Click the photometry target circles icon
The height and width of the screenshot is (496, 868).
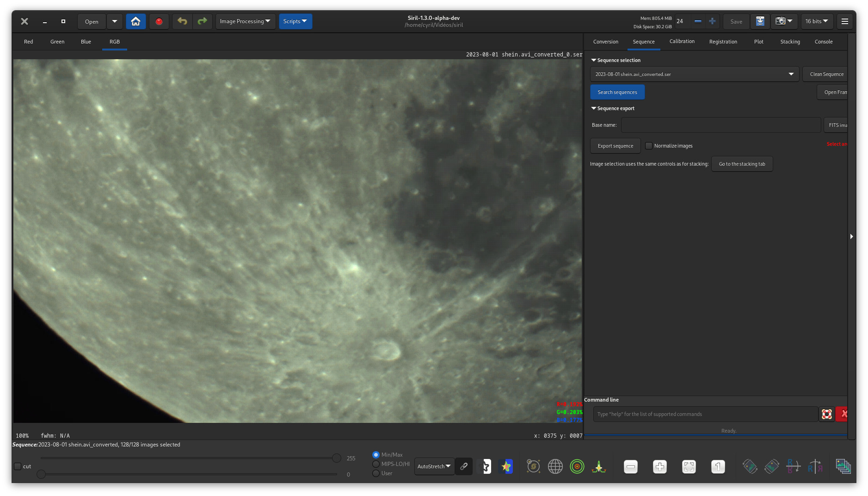pyautogui.click(x=577, y=466)
